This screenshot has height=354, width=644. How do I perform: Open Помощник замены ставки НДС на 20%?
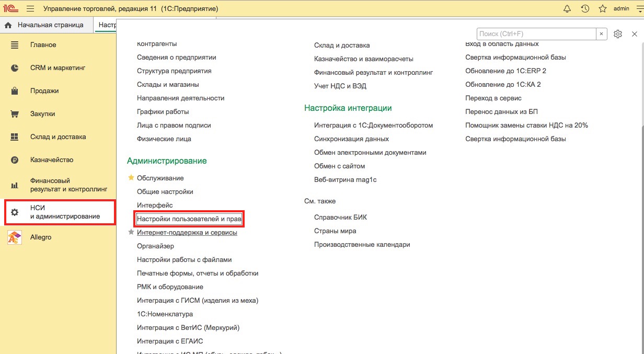coord(527,125)
